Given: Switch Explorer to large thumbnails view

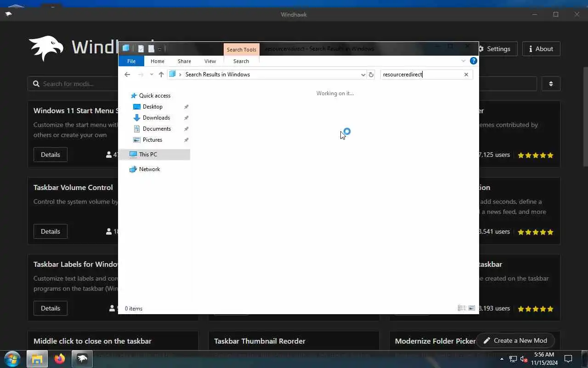Looking at the screenshot, I should (471, 308).
